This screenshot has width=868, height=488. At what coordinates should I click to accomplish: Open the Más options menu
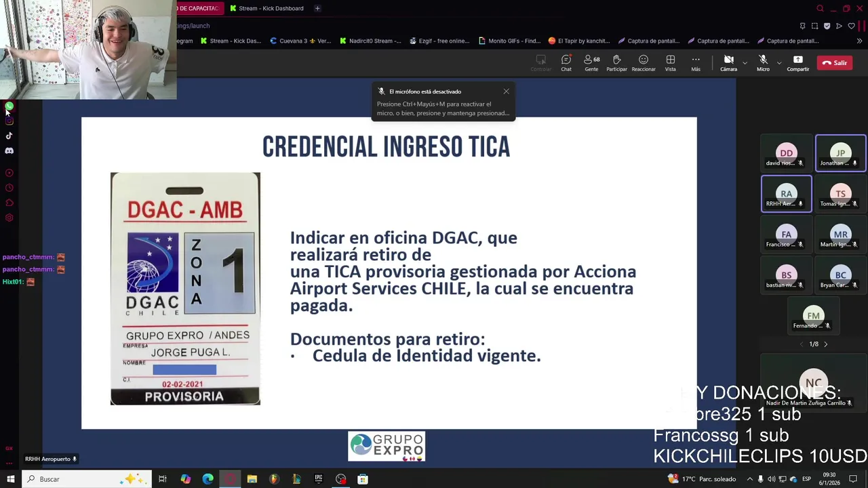[696, 63]
